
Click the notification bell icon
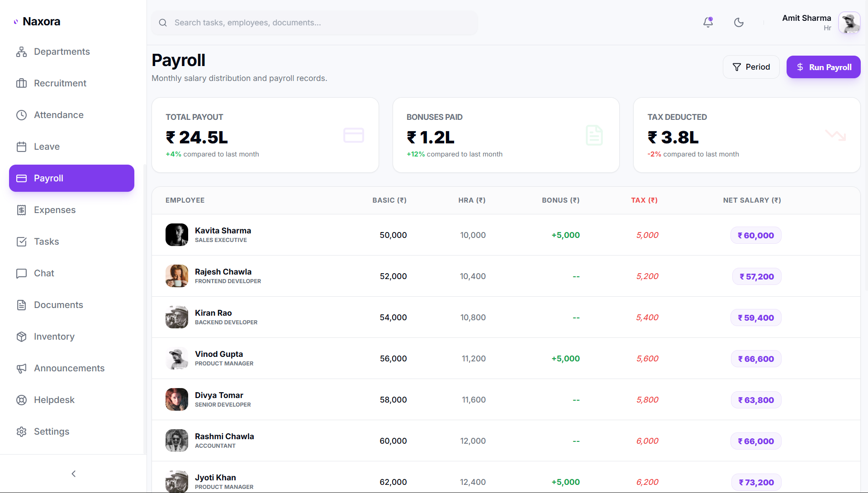click(708, 22)
